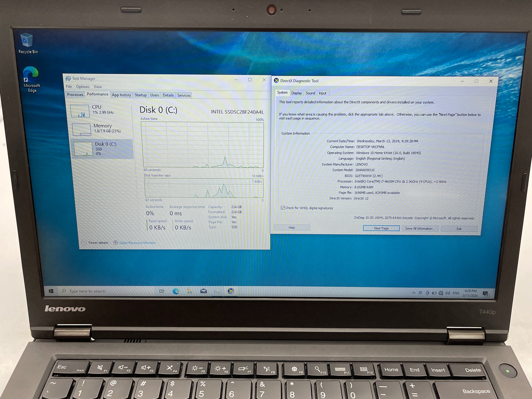Open Mail from the taskbar
Image resolution: width=532 pixels, height=399 pixels.
[x=203, y=291]
